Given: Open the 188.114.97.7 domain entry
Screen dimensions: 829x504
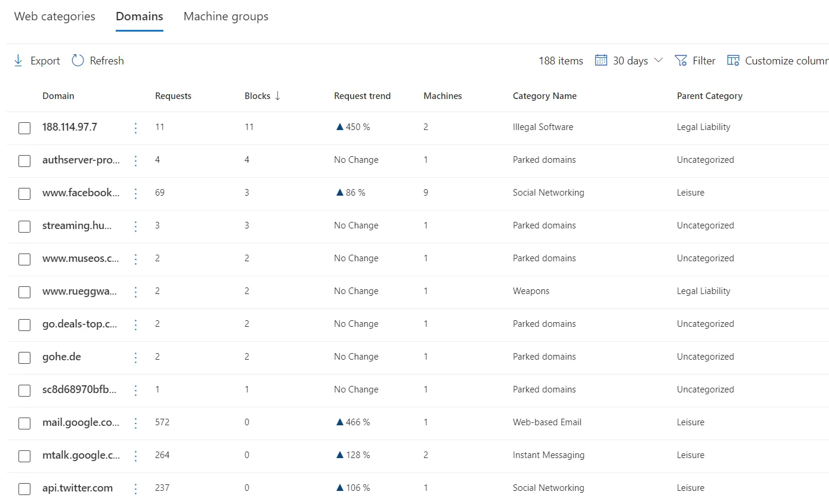Looking at the screenshot, I should (x=70, y=127).
